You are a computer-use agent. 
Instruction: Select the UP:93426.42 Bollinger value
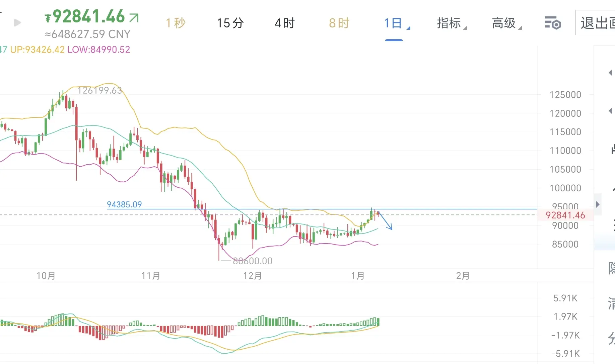(37, 50)
